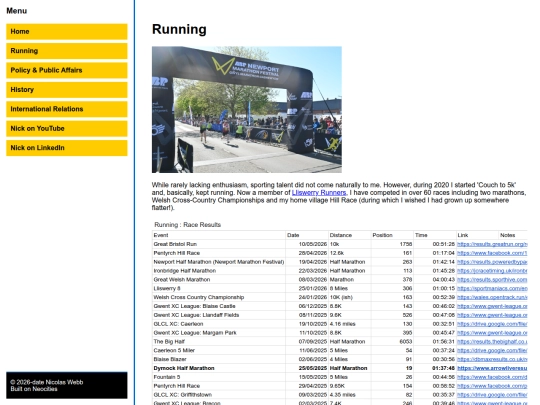Select the Ironbridge Half Marathon event cell
Viewport: 540px width, 405px height.
pyautogui.click(x=219, y=271)
